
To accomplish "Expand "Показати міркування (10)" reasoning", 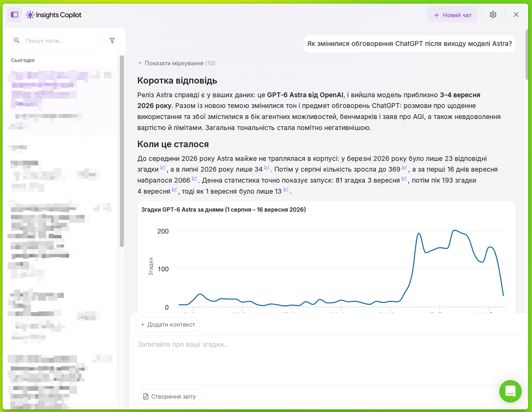I will pyautogui.click(x=177, y=63).
